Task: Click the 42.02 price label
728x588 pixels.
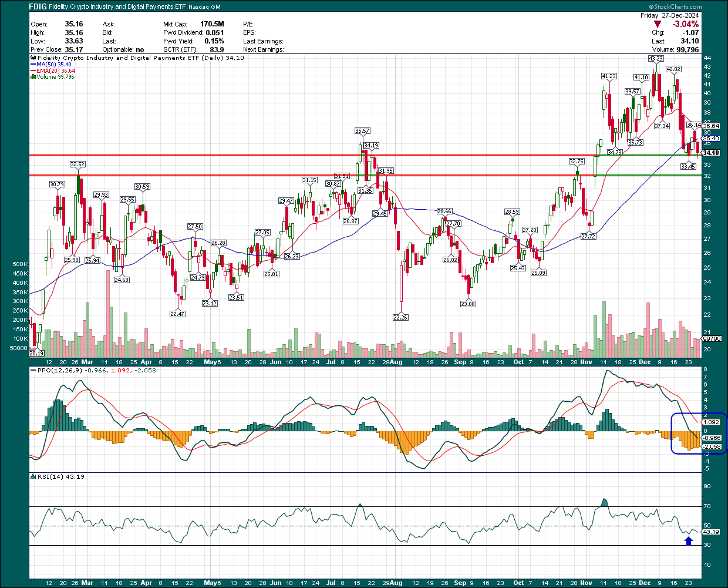Action: tap(673, 69)
